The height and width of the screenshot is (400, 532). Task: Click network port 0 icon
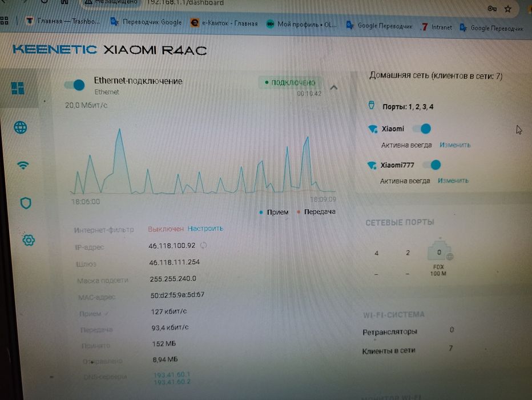[x=440, y=251]
